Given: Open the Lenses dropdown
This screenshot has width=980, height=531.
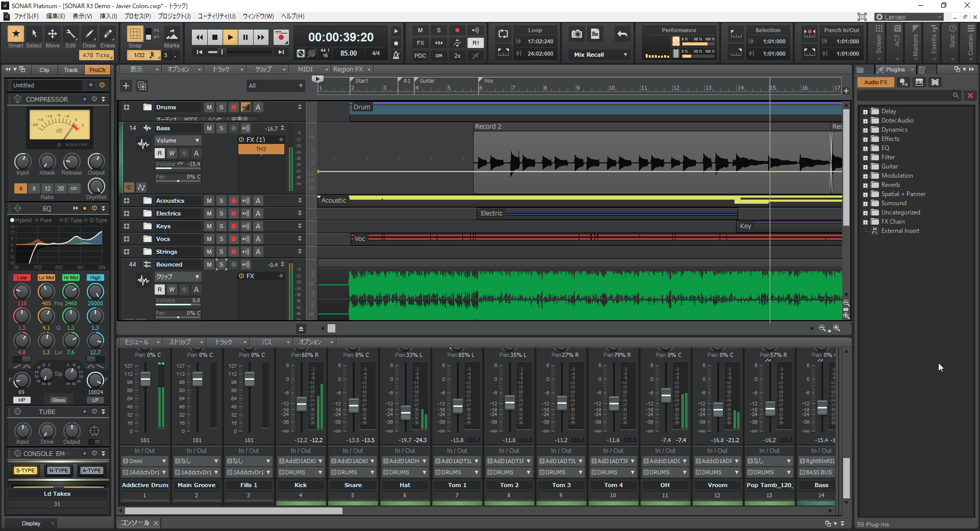Looking at the screenshot, I should (909, 17).
